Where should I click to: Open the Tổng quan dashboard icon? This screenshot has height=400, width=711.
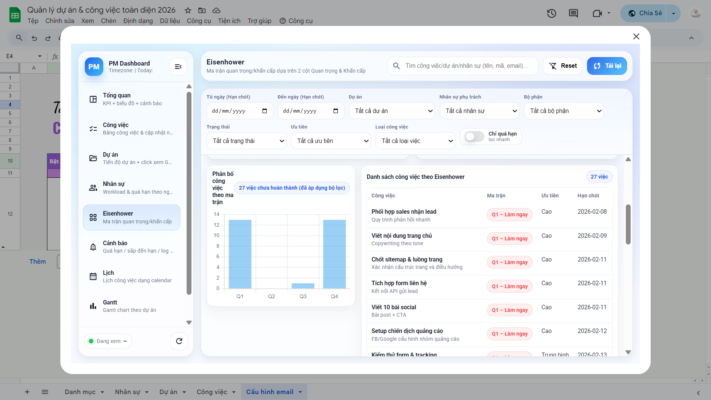click(93, 99)
